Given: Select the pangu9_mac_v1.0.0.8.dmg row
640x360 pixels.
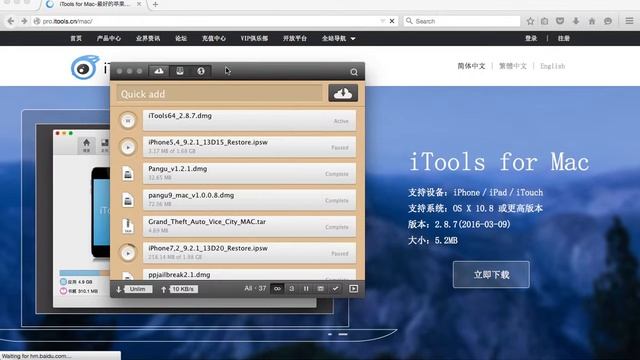Looking at the screenshot, I should [249, 200].
